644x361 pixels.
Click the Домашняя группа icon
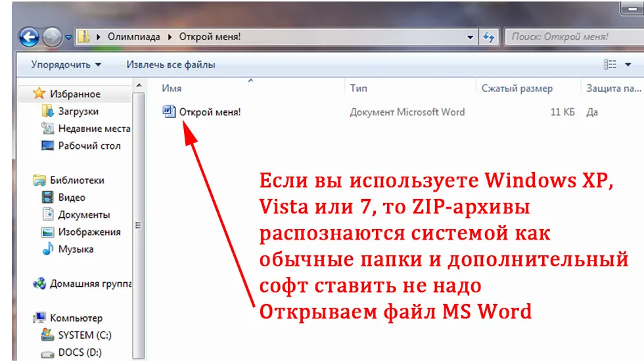coord(39,283)
